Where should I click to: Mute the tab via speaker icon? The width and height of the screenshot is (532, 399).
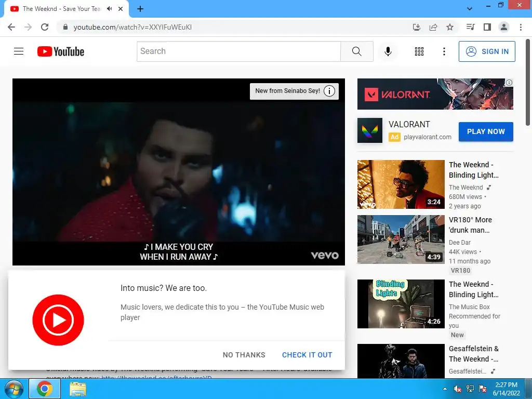(x=110, y=9)
